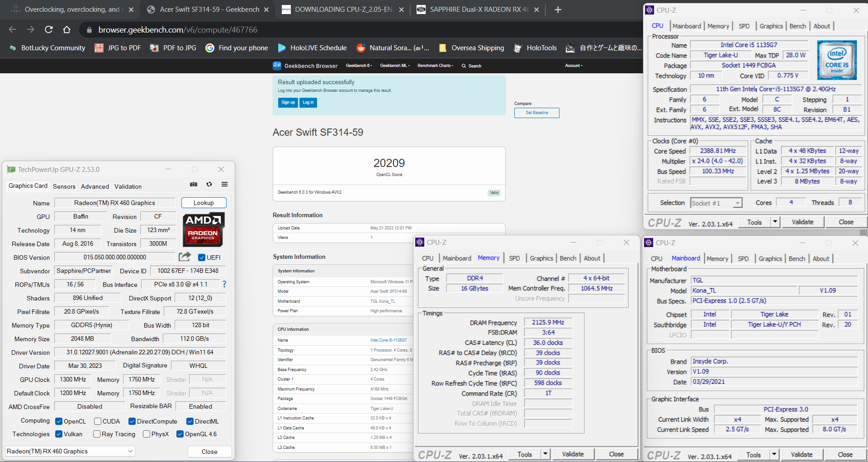This screenshot has width=868, height=462.
Task: Toggle the OpenCL checkbox
Action: pyautogui.click(x=58, y=421)
